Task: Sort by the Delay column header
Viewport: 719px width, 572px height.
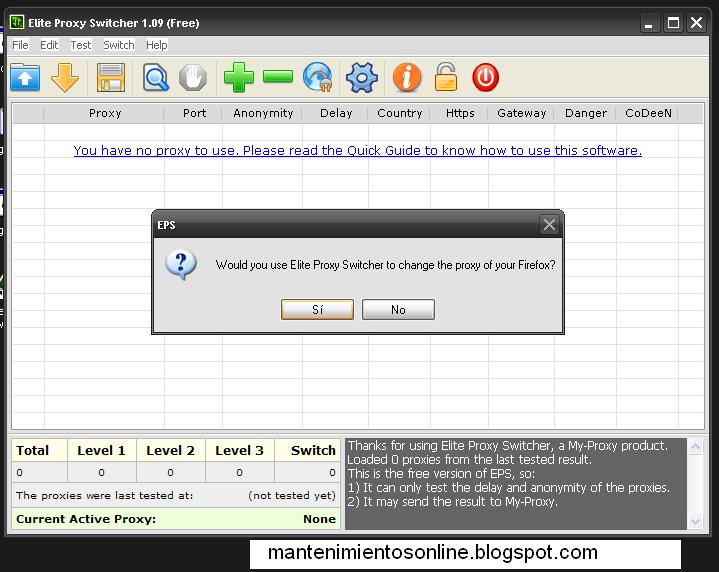Action: click(336, 113)
